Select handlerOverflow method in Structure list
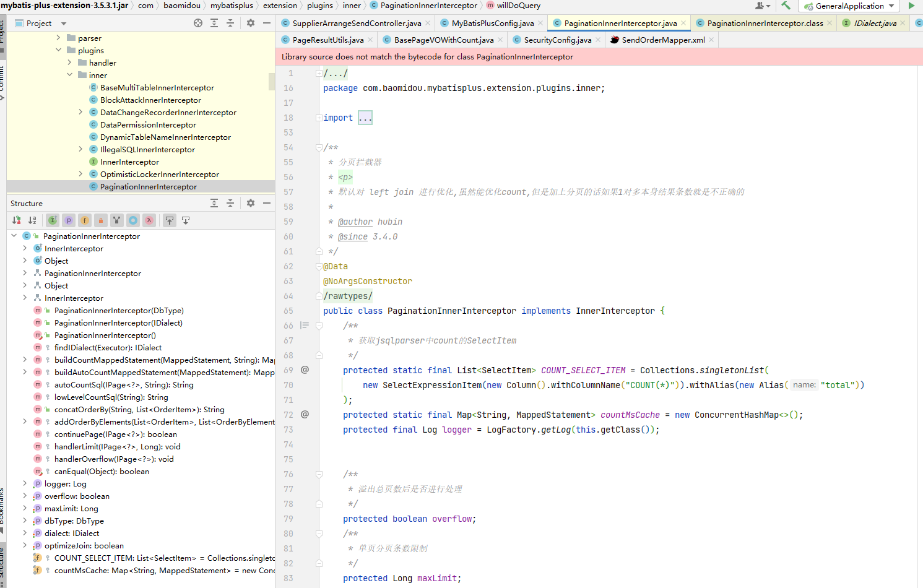The height and width of the screenshot is (588, 923). point(114,459)
